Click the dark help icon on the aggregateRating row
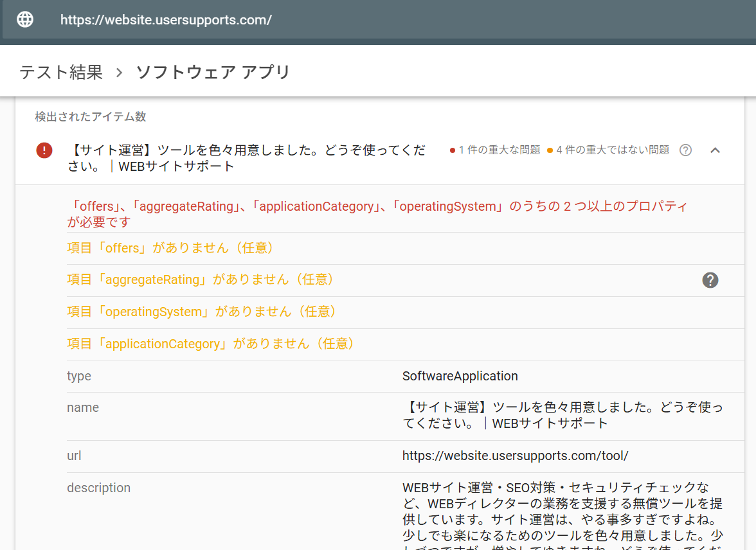This screenshot has height=550, width=756. [x=710, y=280]
